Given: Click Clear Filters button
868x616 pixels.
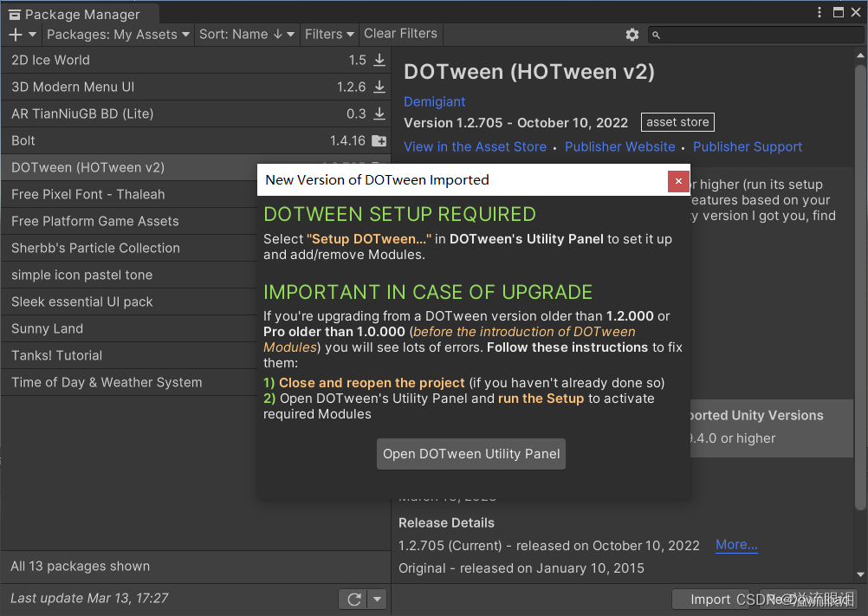Looking at the screenshot, I should coord(400,34).
